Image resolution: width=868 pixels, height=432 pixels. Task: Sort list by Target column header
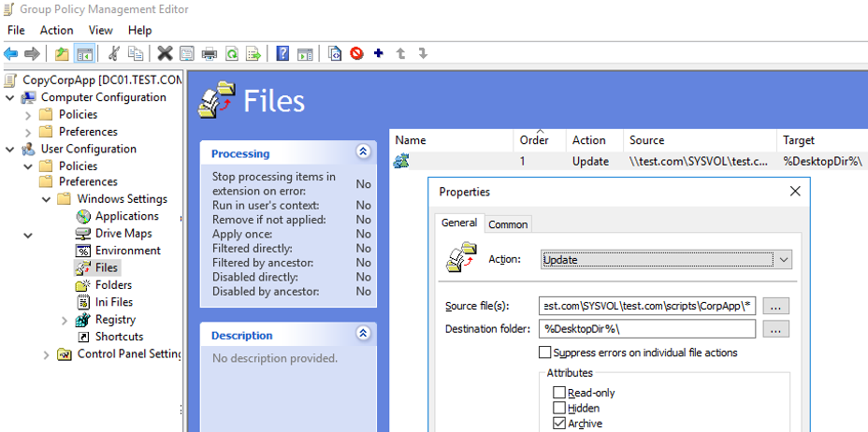(822, 140)
